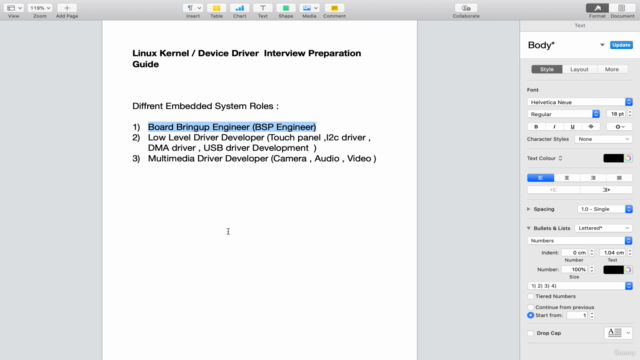Image resolution: width=640 pixels, height=360 pixels.
Task: Open paragraph style chevron next to Body
Action: click(x=602, y=45)
